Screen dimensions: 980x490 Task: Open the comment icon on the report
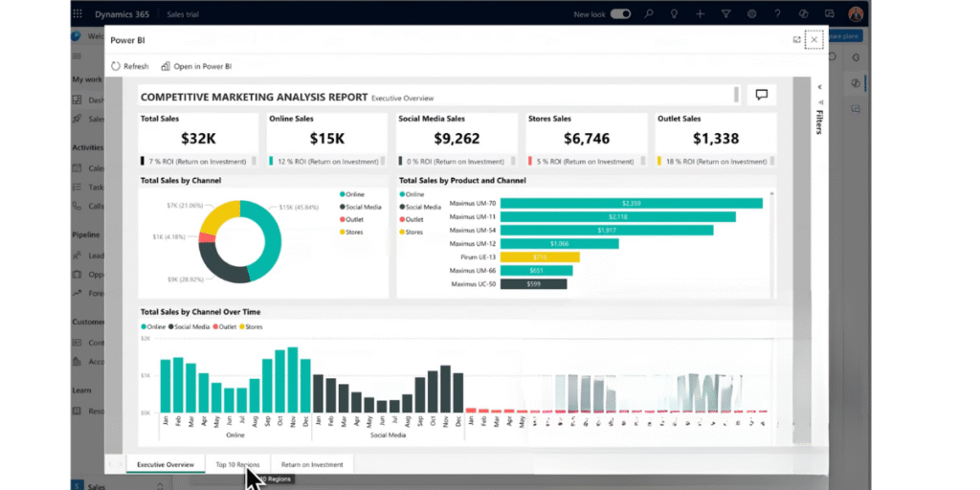(x=762, y=95)
